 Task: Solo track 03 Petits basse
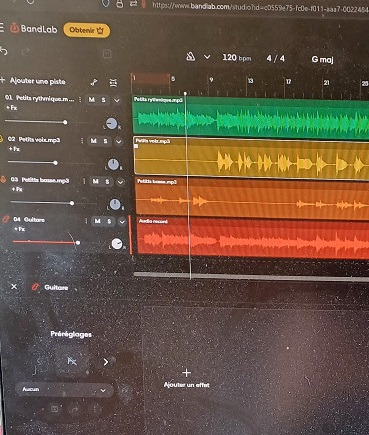tap(107, 182)
